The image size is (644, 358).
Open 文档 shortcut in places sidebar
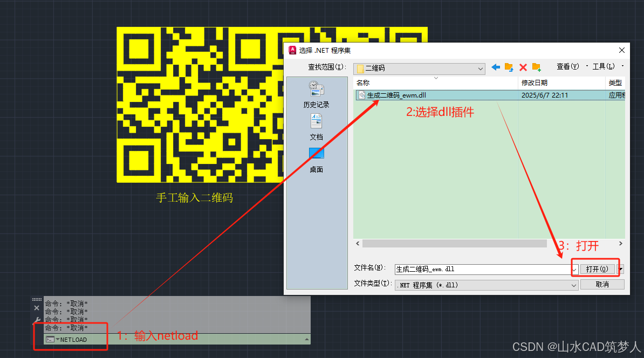pyautogui.click(x=316, y=127)
